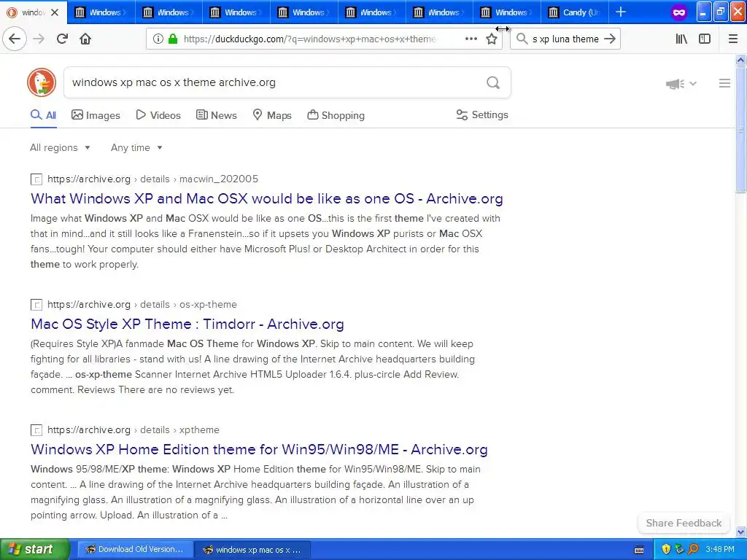
Task: Close the active DuckDuckGo tab
Action: click(x=55, y=12)
